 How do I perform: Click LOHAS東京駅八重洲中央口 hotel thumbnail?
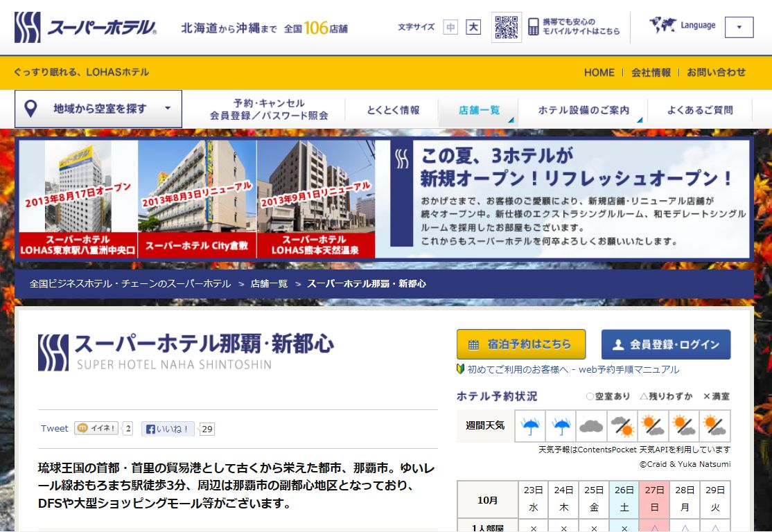pyautogui.click(x=78, y=199)
